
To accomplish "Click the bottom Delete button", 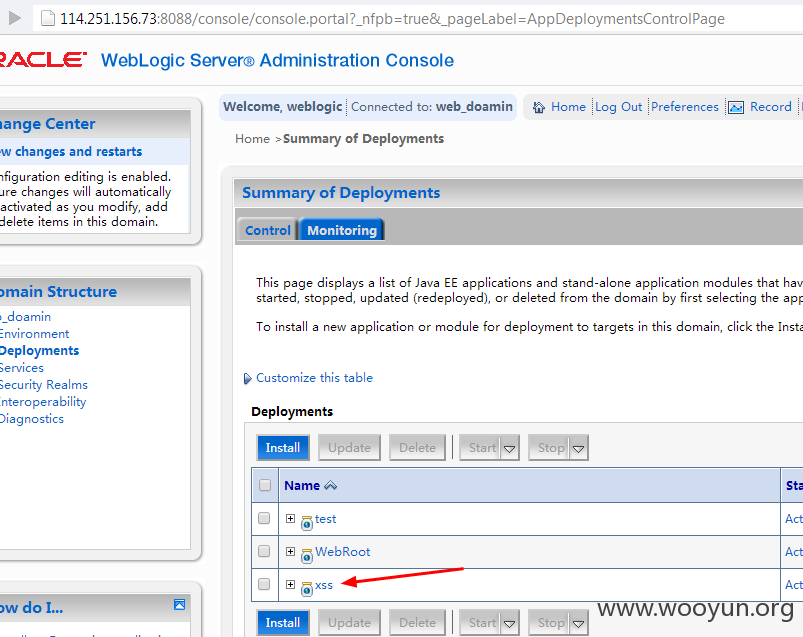I will click(417, 623).
